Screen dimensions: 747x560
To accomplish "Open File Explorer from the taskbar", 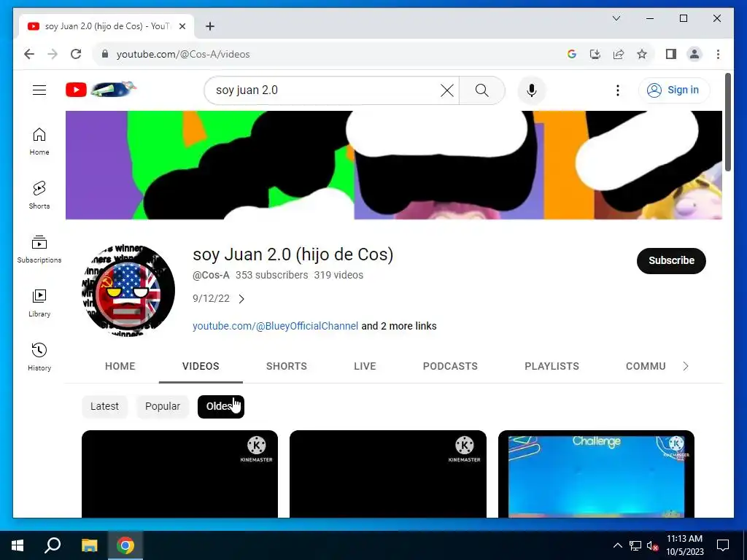I will (89, 545).
